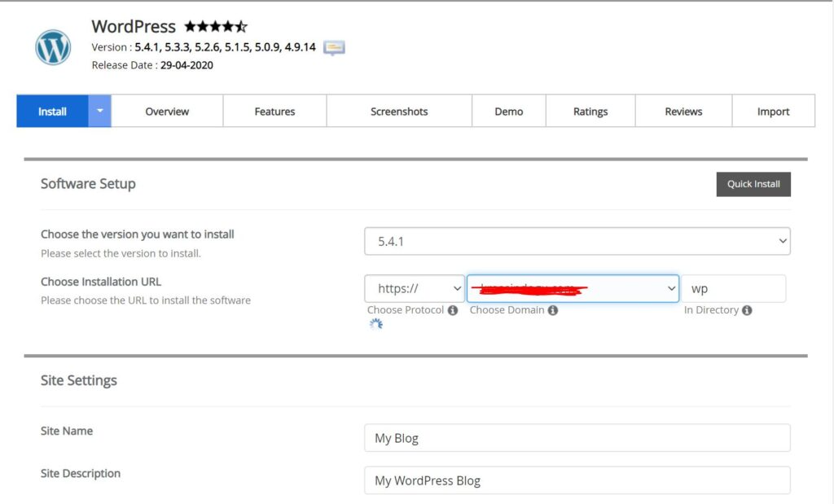Open the Reviews tab

point(683,111)
